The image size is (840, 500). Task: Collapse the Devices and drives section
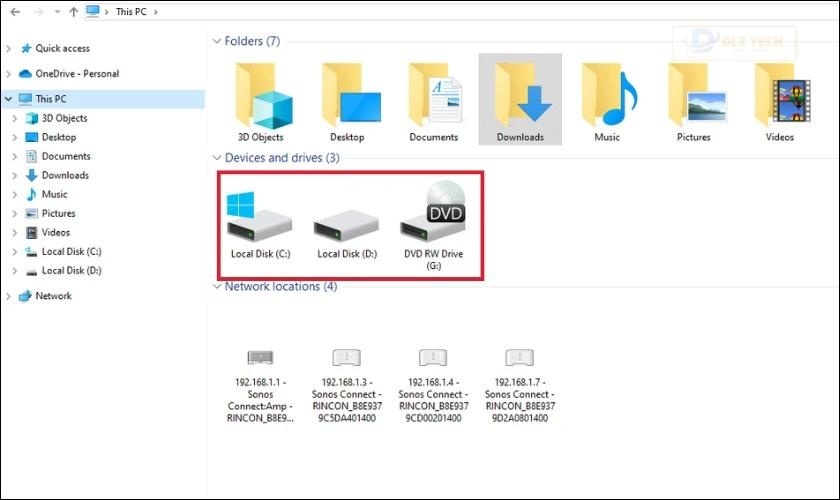point(217,158)
